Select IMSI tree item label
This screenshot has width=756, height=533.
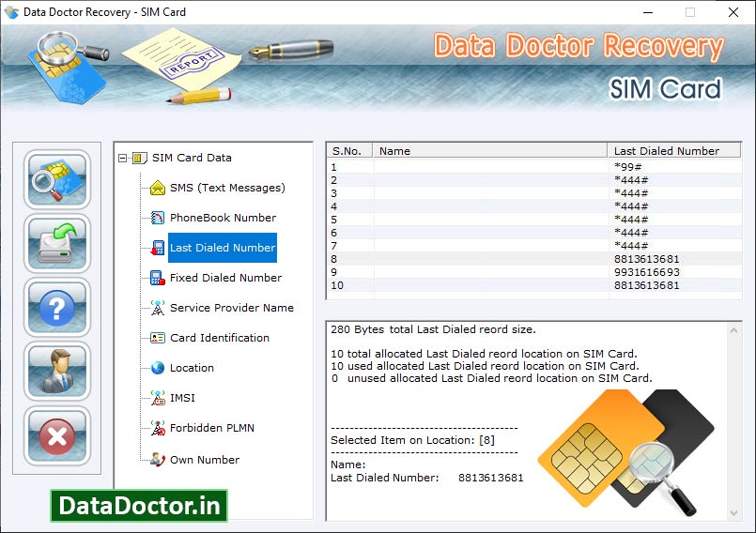(182, 398)
